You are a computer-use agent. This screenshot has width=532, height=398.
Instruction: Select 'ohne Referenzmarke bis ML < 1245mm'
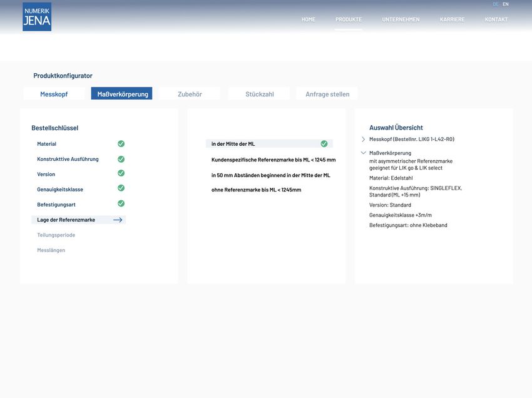pyautogui.click(x=256, y=190)
